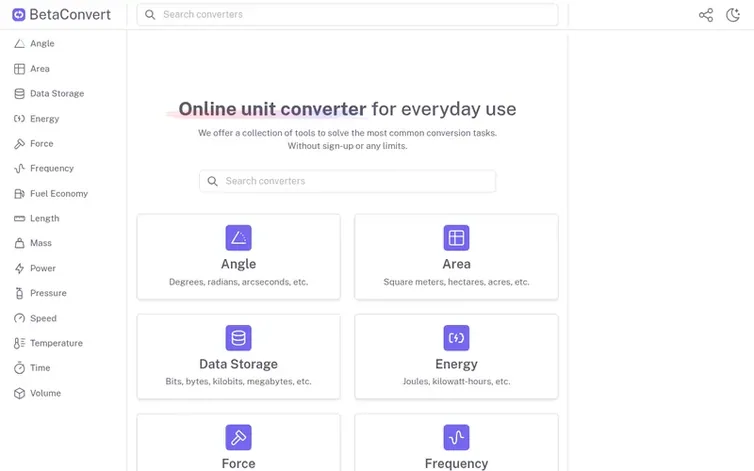Open Area in the sidebar menu
This screenshot has height=471, width=754.
click(39, 69)
